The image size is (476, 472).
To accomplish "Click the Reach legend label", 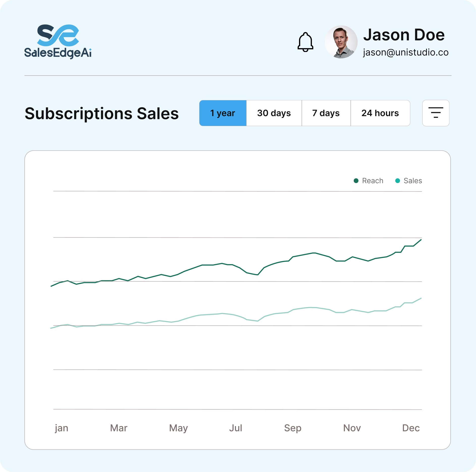I will pos(373,181).
